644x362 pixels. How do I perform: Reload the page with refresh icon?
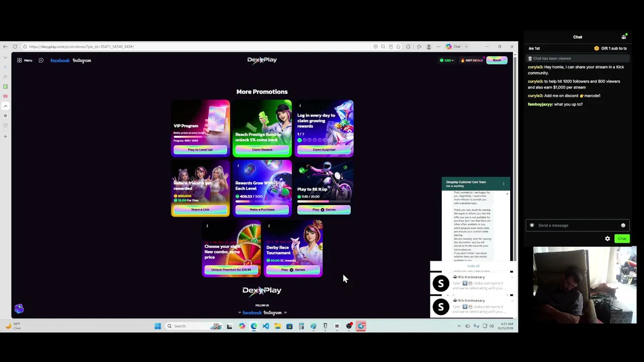[x=15, y=47]
